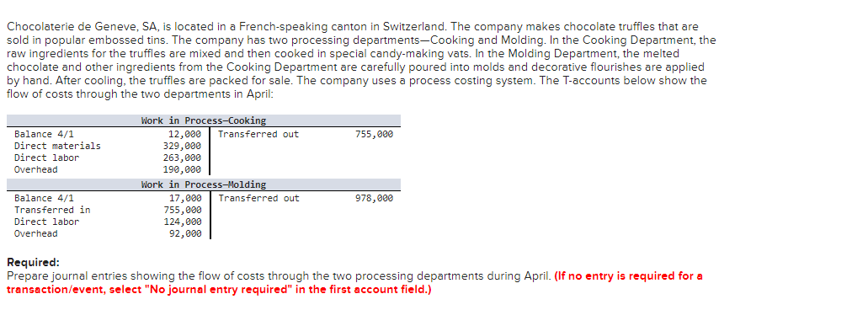Image resolution: width=868 pixels, height=310 pixels.
Task: Click the Work in Process–Molding header
Action: 204,184
